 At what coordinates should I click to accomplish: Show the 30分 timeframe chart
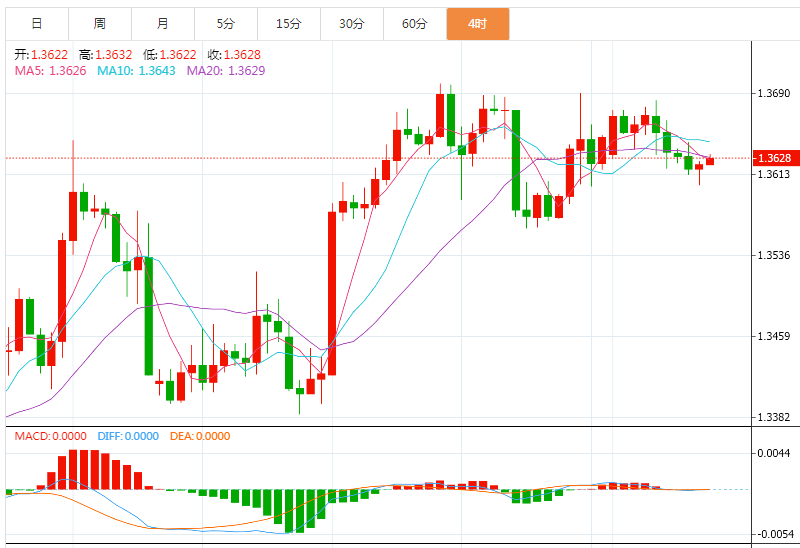pyautogui.click(x=351, y=23)
